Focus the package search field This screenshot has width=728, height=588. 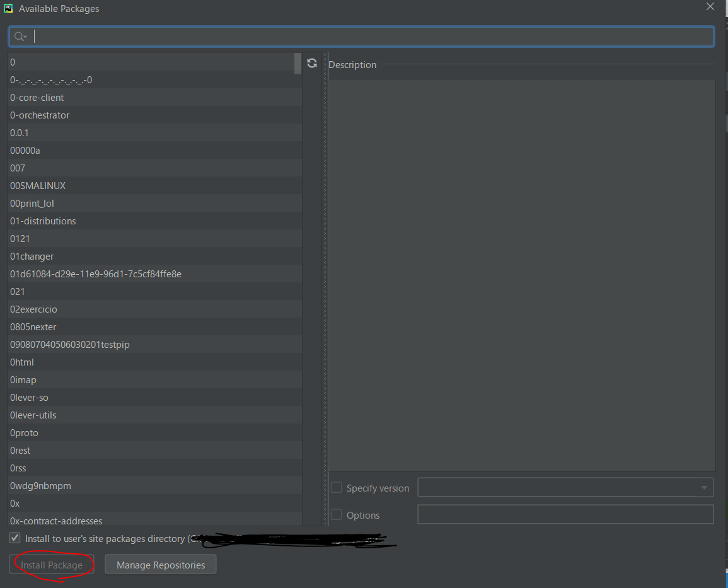tap(361, 37)
